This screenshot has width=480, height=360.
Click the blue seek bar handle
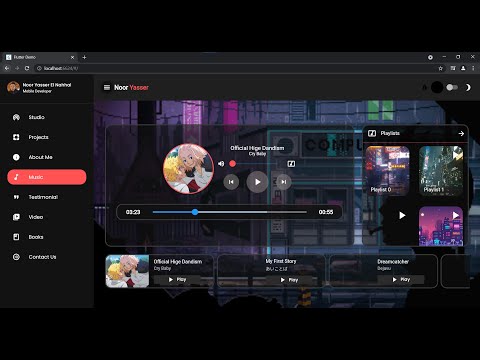coord(195,212)
